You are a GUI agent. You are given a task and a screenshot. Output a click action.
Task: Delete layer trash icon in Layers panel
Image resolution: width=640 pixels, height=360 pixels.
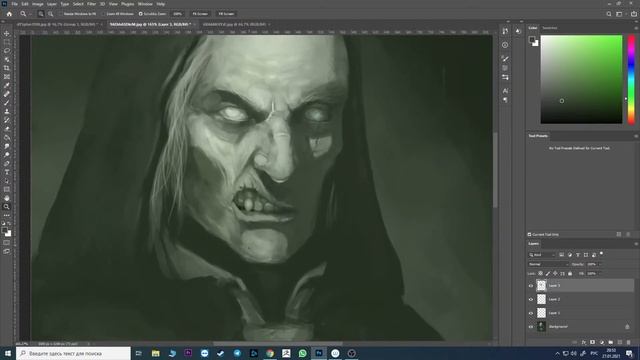coord(629,342)
